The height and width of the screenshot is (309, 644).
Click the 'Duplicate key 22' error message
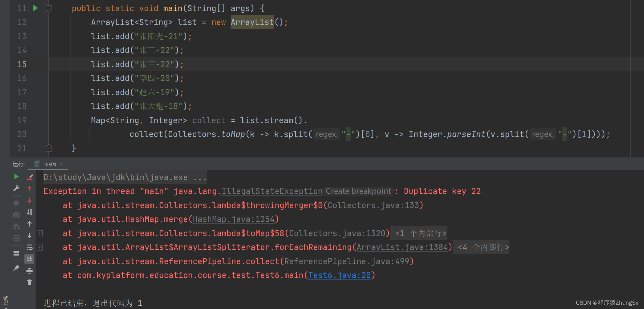[442, 191]
